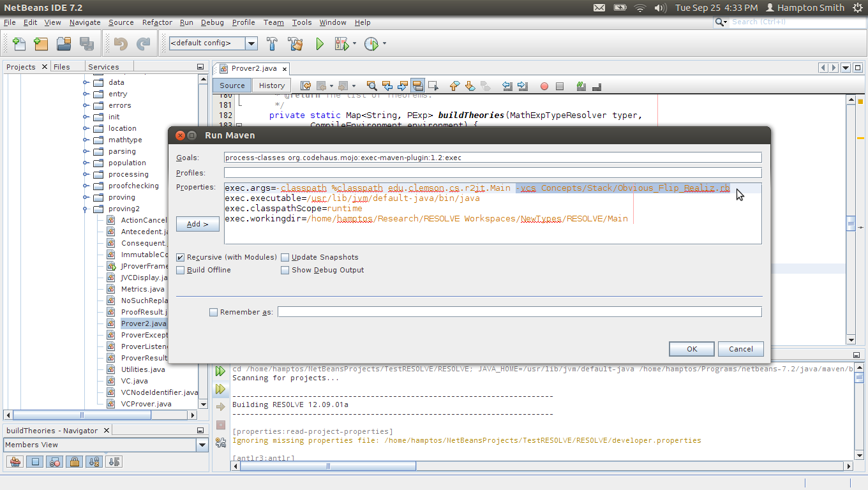
Task: Click the Stop Macro Recording square icon
Action: pyautogui.click(x=560, y=86)
